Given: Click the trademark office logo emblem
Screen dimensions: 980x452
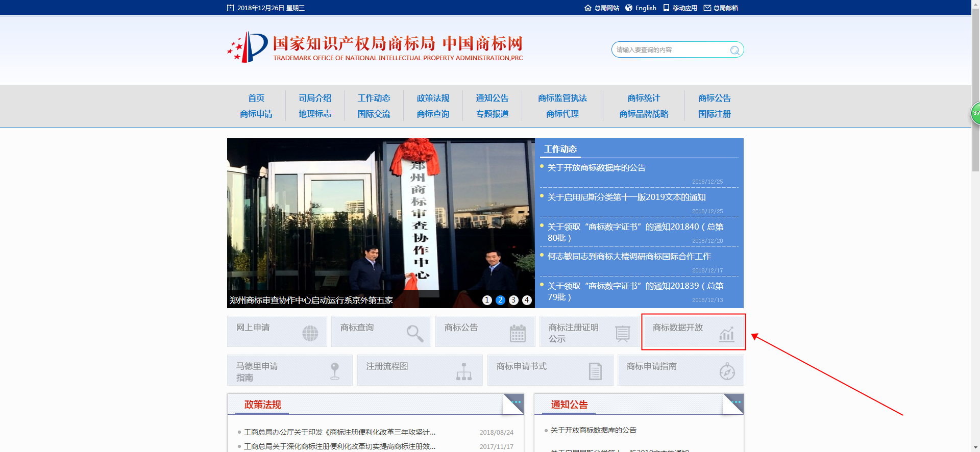Looking at the screenshot, I should (248, 47).
